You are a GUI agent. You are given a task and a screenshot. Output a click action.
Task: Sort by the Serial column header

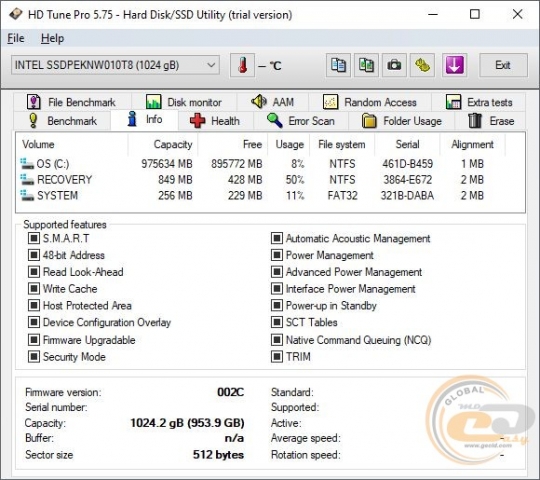click(407, 144)
